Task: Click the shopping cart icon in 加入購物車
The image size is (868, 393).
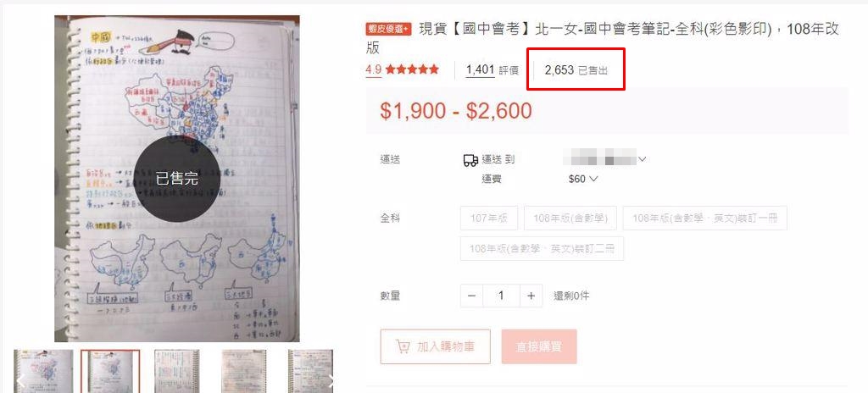Action: point(403,346)
